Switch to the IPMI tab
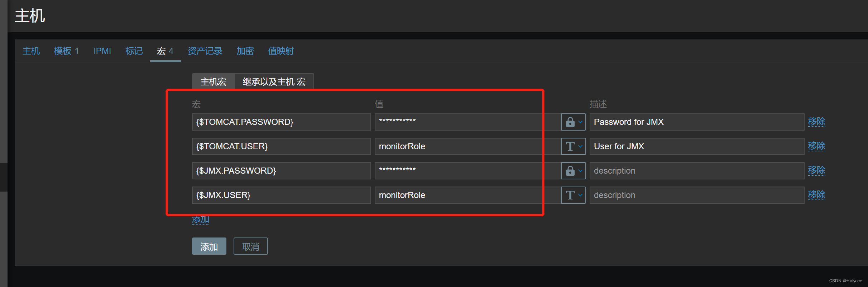The height and width of the screenshot is (287, 868). [102, 51]
